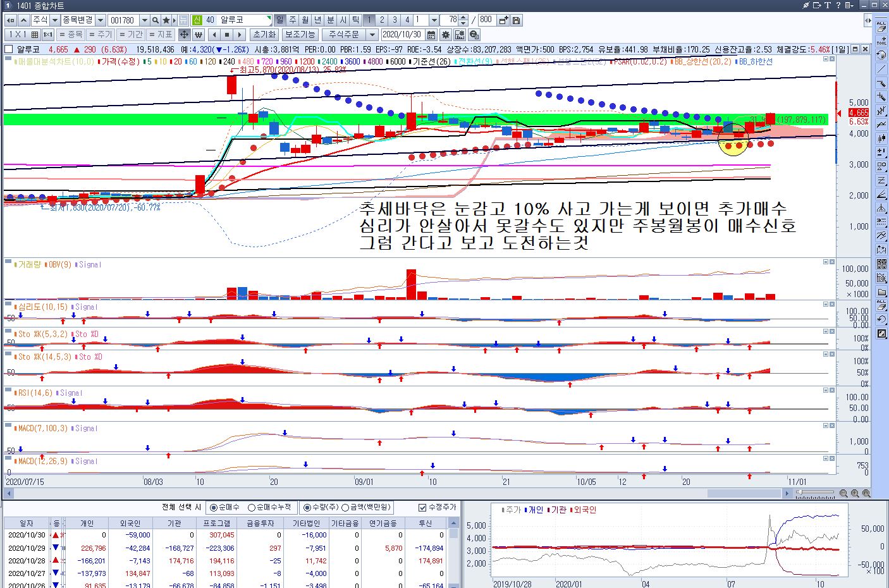Switch to the 월 monthly period tab

(305, 20)
